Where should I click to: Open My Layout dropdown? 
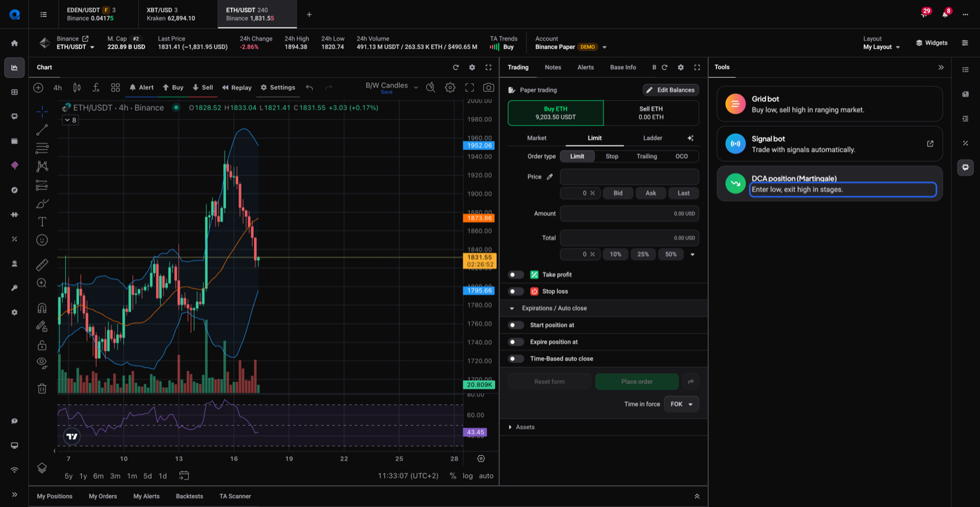coord(882,47)
